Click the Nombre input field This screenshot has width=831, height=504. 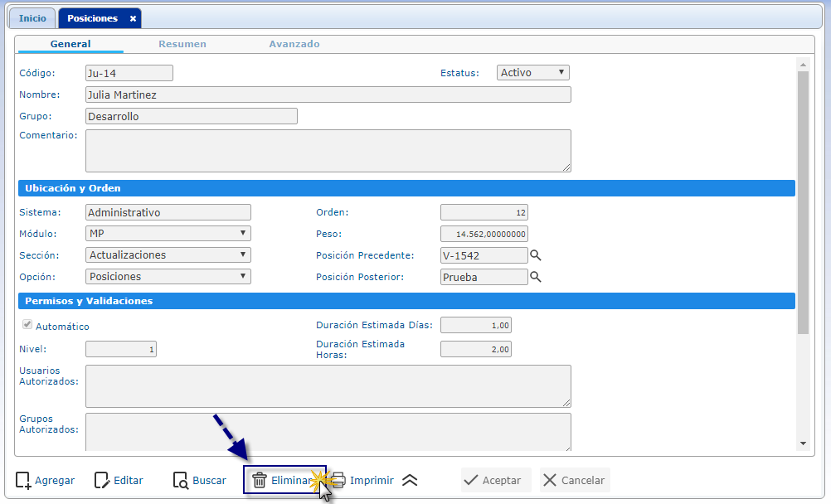point(328,94)
